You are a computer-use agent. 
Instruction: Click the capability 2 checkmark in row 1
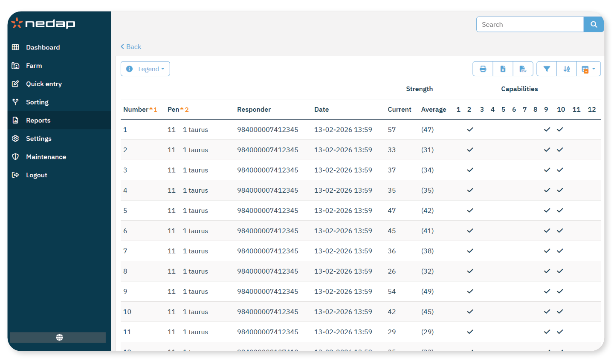point(470,130)
